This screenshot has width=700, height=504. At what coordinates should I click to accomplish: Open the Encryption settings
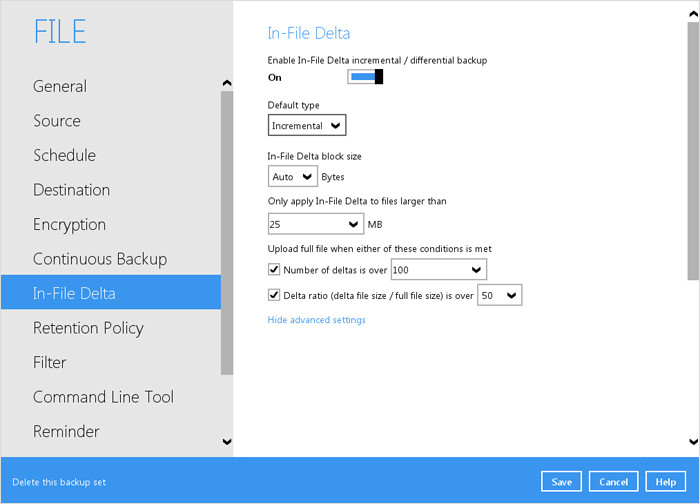tap(69, 224)
